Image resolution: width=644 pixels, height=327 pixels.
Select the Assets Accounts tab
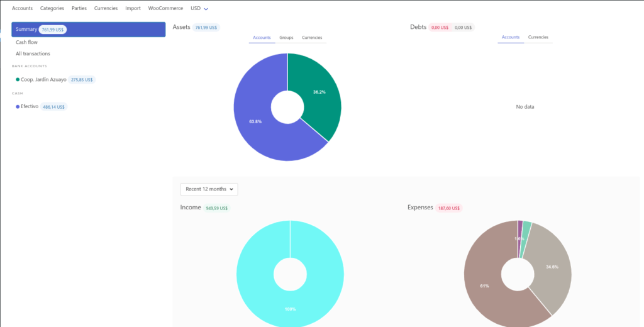click(262, 38)
